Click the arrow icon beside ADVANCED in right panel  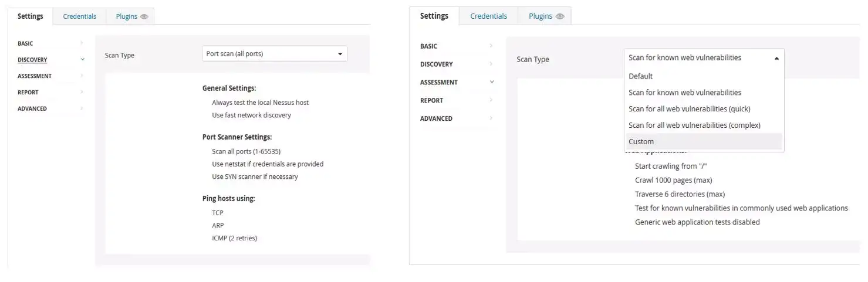click(x=491, y=118)
